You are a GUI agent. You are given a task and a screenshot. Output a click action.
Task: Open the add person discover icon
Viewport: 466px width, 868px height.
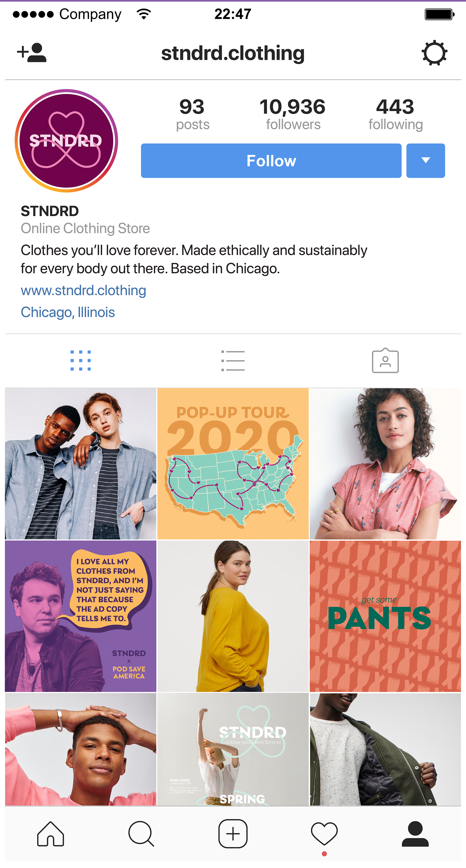click(32, 53)
